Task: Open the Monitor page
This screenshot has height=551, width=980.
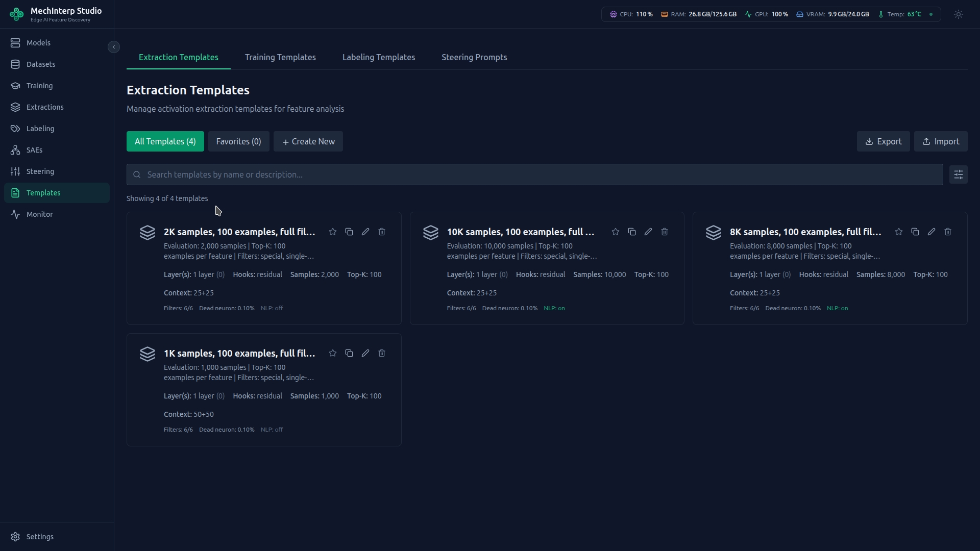Action: coord(57,214)
